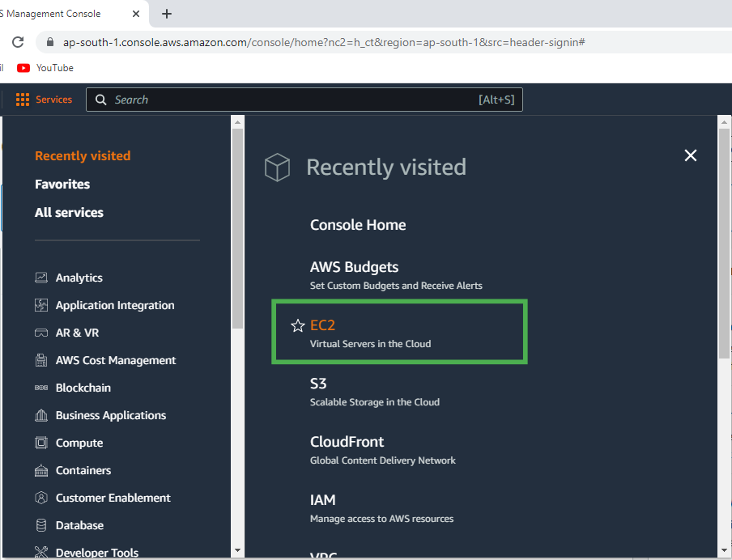732x560 pixels.
Task: Click the Application Integration puzzle icon
Action: click(x=41, y=305)
